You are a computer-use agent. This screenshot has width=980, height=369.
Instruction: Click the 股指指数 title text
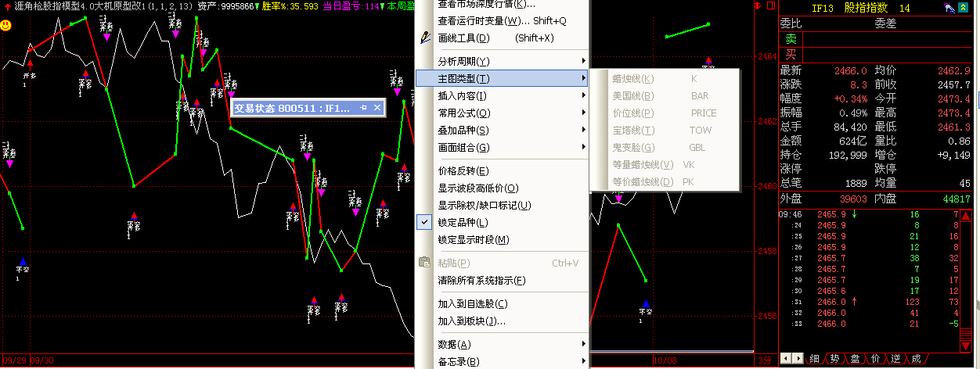click(867, 9)
